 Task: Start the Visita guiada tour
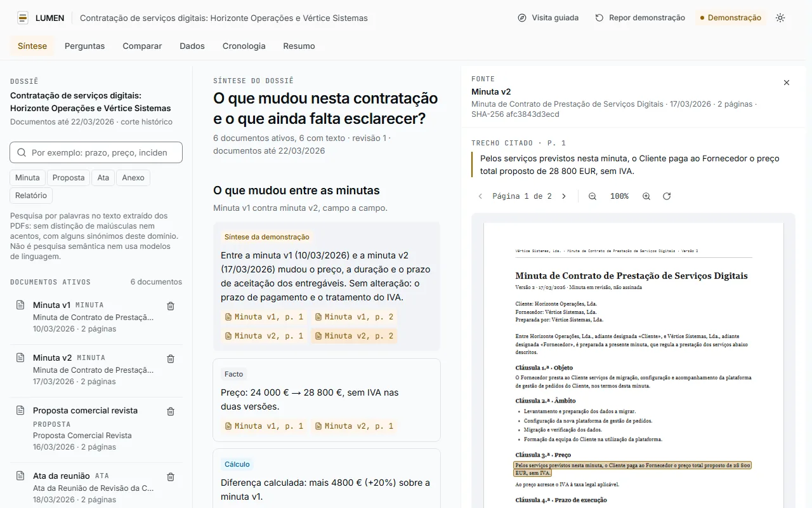tap(548, 18)
